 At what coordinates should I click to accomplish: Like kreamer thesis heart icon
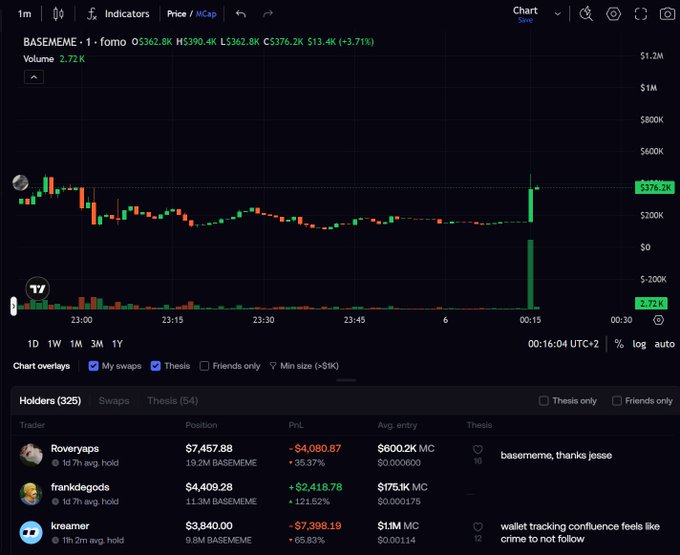[x=478, y=527]
